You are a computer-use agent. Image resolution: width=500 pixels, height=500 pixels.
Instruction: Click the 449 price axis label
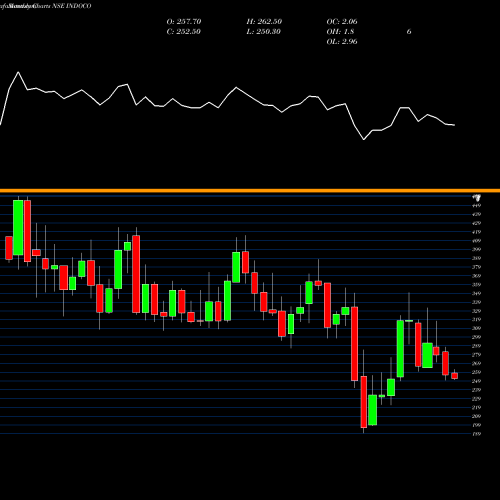pyautogui.click(x=476, y=206)
